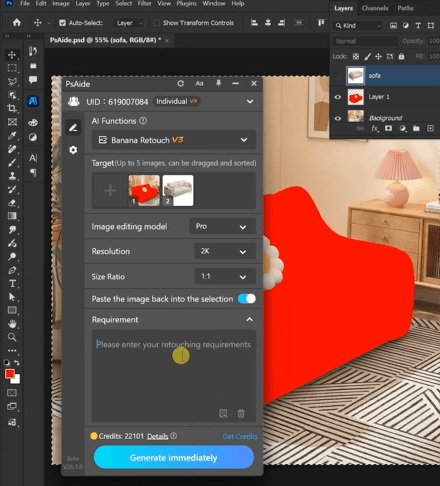Toggle Paste the image back into selection
This screenshot has width=440, height=486.
pyautogui.click(x=247, y=299)
